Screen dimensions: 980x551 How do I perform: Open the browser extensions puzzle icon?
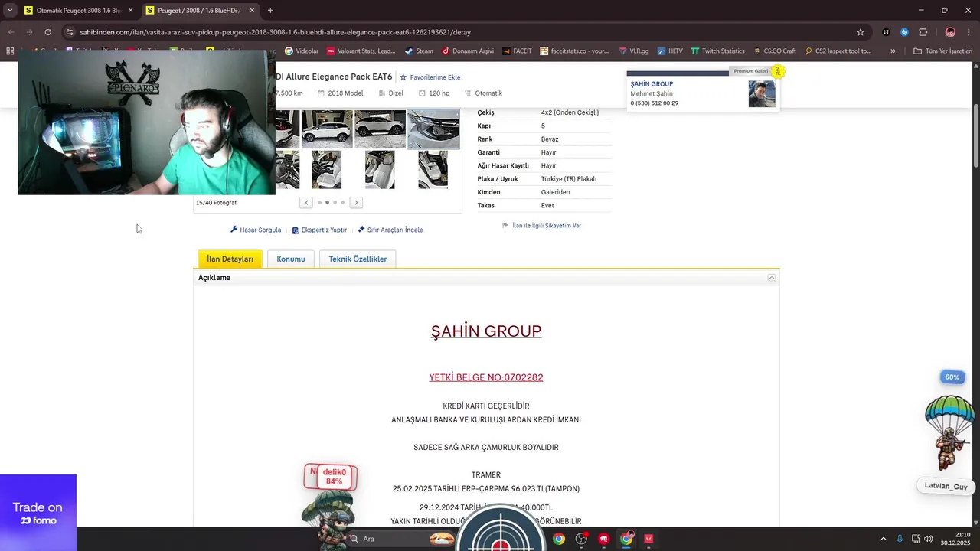click(x=923, y=32)
